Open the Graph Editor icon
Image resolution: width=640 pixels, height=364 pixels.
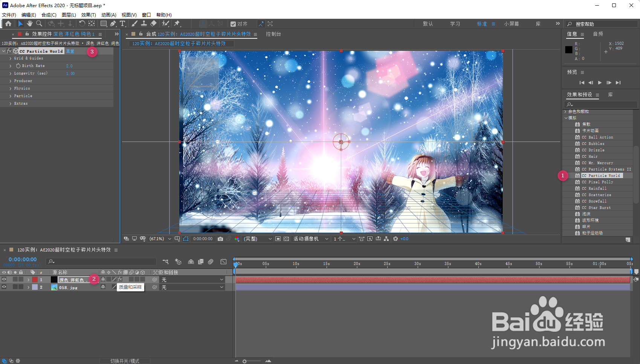[223, 262]
